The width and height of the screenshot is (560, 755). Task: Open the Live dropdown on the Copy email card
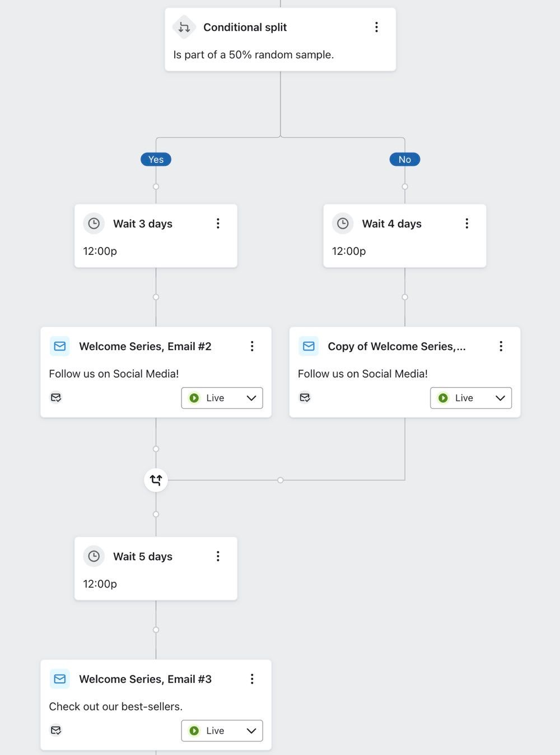(x=500, y=398)
